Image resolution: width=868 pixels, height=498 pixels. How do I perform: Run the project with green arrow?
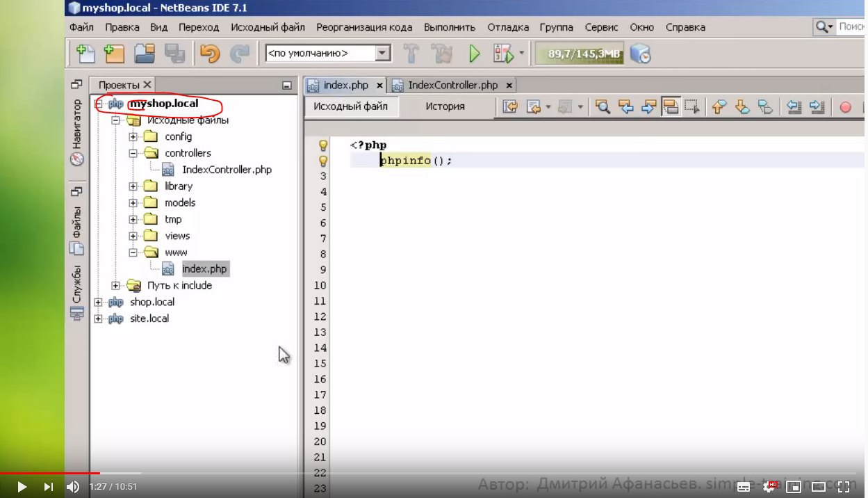click(475, 54)
